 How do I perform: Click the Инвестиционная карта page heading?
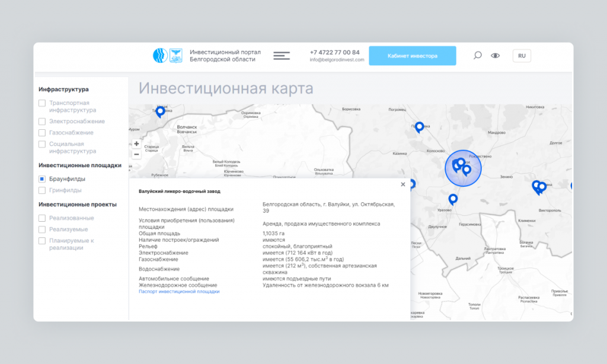pyautogui.click(x=226, y=88)
